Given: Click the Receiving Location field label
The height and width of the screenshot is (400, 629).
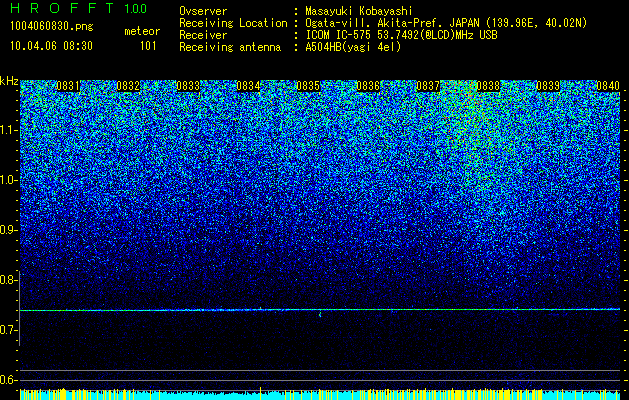Looking at the screenshot, I should (233, 23).
